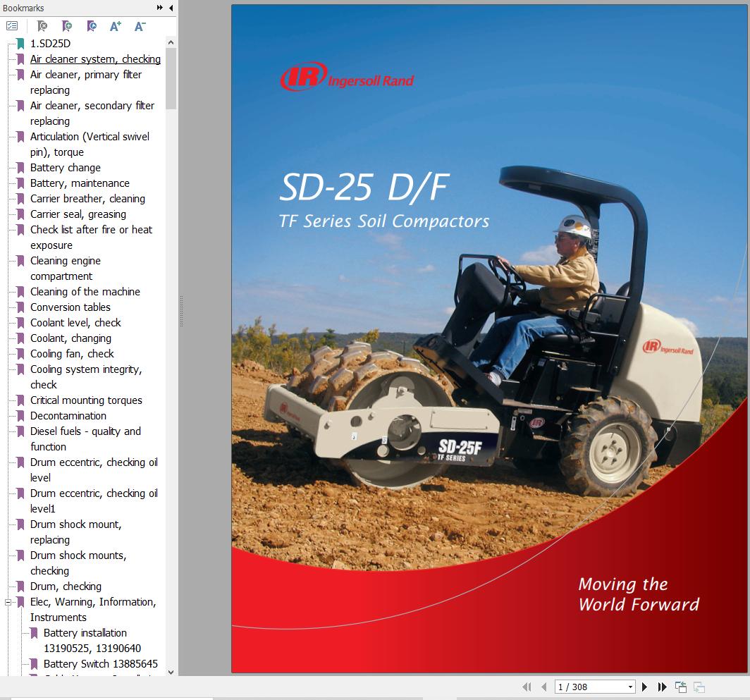Open Battery Switch 13885645 bookmark
Image resolution: width=750 pixels, height=700 pixels.
click(100, 664)
